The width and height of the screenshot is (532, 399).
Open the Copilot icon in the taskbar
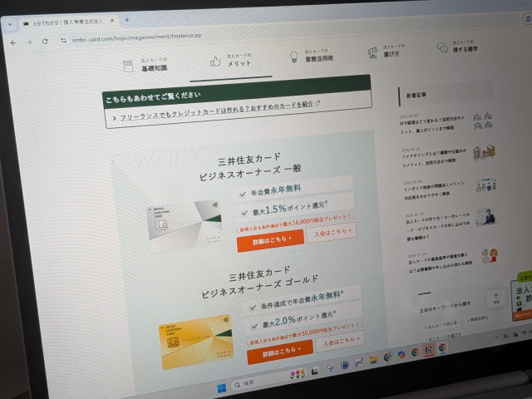point(401,355)
